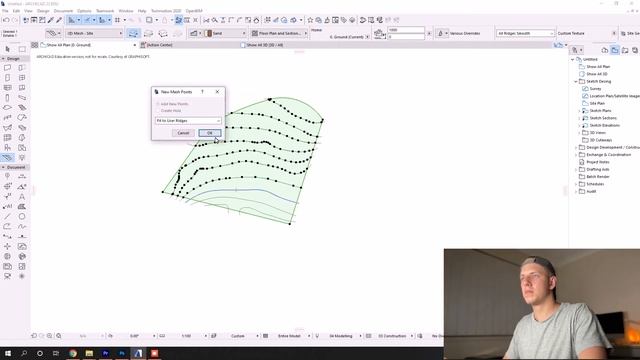Screen dimensions: 640x360
Task: Click OK in the New Mesh Points dialog
Action: coord(210,133)
